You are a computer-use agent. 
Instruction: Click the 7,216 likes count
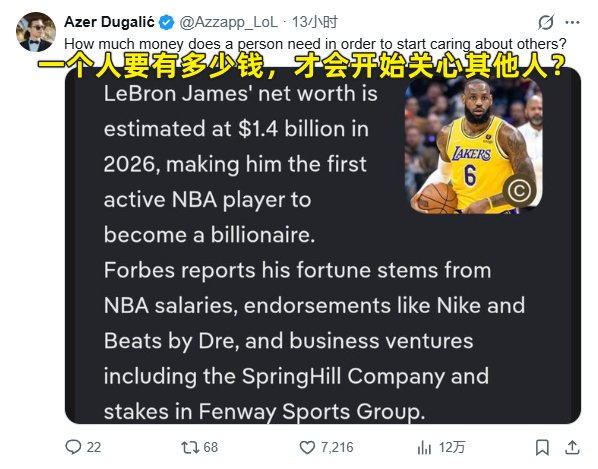click(x=337, y=447)
